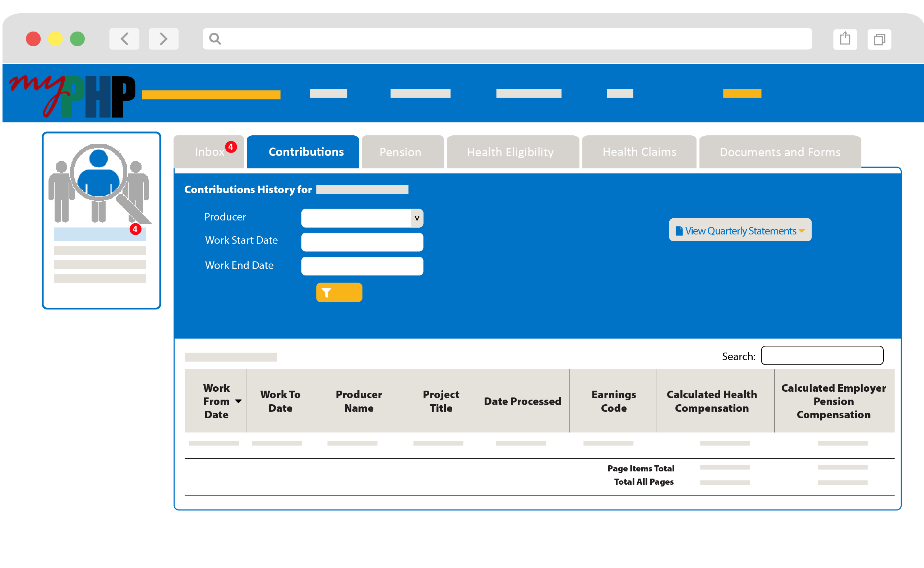The height and width of the screenshot is (568, 924).
Task: Click the yellow filter funnel button
Action: pyautogui.click(x=338, y=292)
